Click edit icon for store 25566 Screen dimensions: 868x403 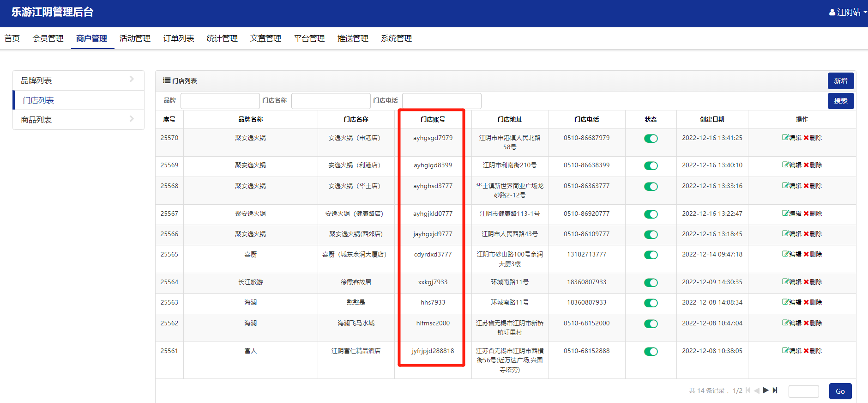[x=785, y=234]
